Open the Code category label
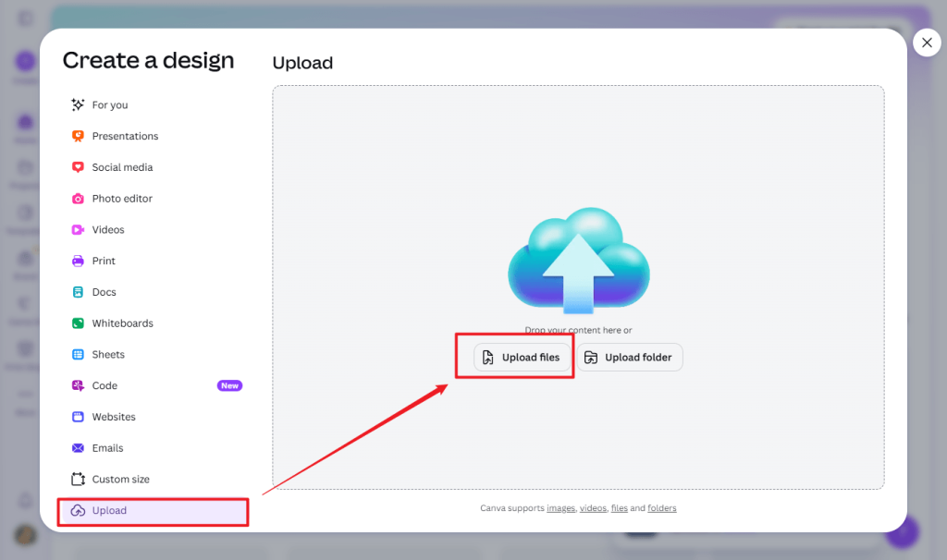This screenshot has height=560, width=947. click(105, 385)
